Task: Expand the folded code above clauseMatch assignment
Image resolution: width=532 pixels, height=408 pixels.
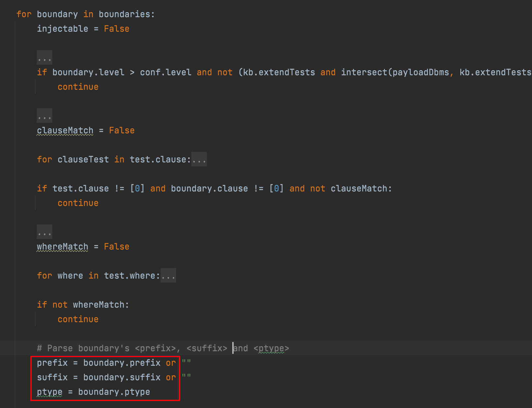Action: tap(44, 116)
